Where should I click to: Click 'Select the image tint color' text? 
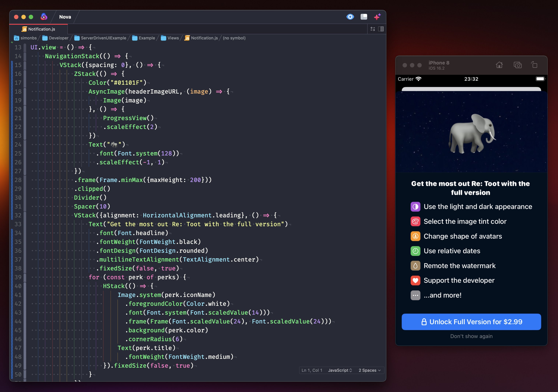click(465, 221)
